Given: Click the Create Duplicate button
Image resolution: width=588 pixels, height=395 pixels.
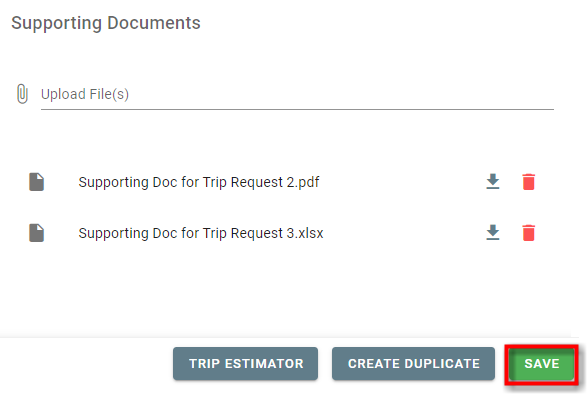Looking at the screenshot, I should 413,363.
